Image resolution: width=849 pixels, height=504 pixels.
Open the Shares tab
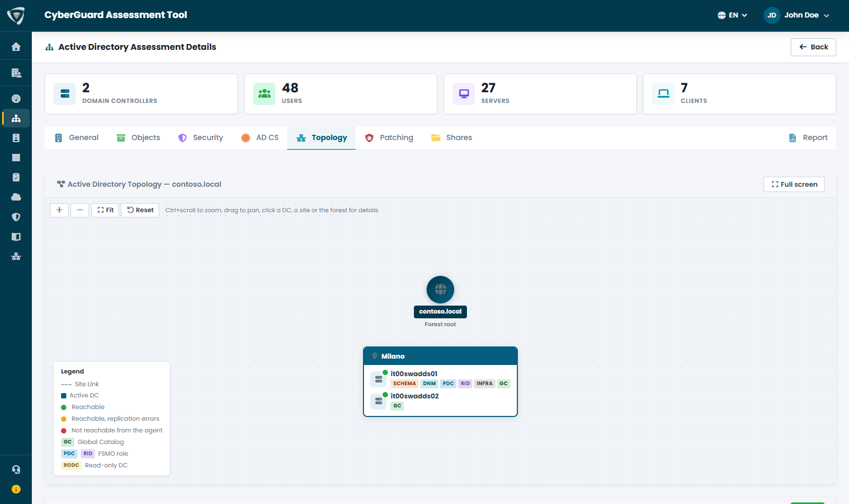point(452,138)
